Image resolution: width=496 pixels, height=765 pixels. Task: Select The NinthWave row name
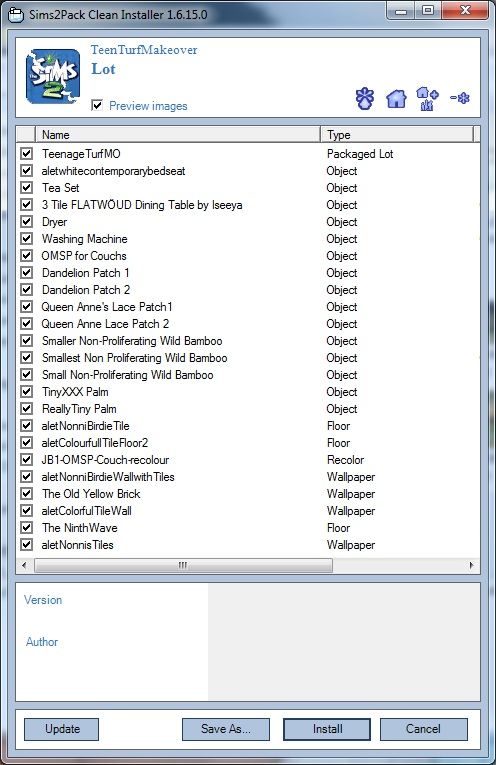(79, 528)
